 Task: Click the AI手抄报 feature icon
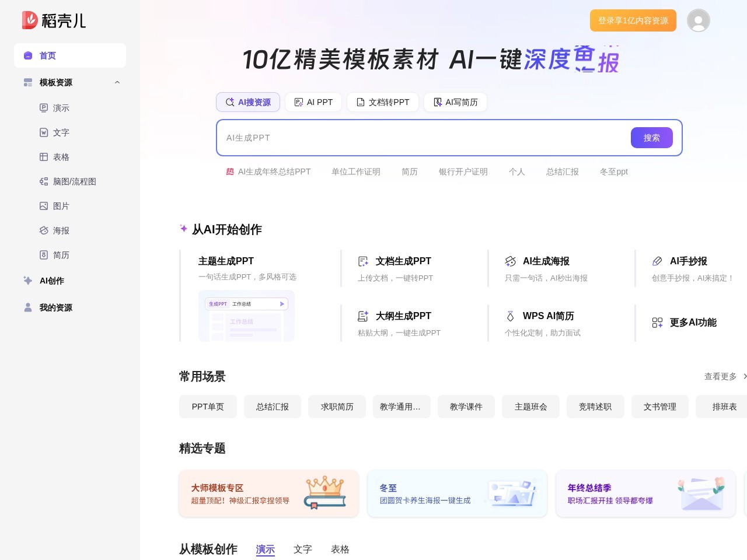658,261
